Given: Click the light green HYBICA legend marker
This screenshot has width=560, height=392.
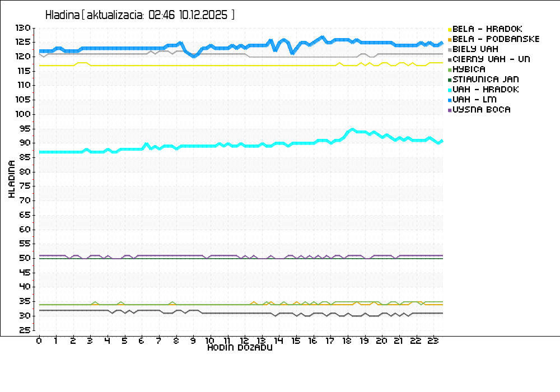Looking at the screenshot, I should tap(450, 69).
